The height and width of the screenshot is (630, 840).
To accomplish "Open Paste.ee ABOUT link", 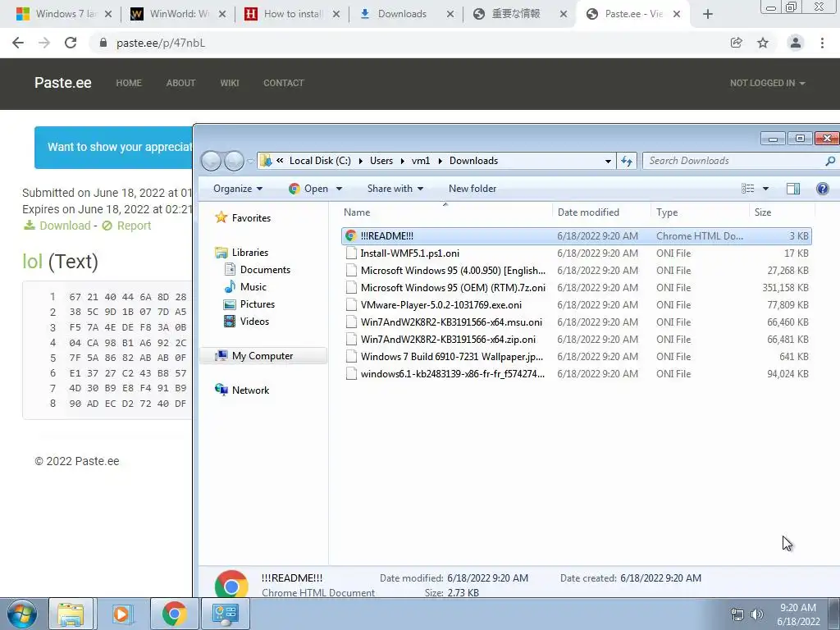I will click(x=180, y=83).
